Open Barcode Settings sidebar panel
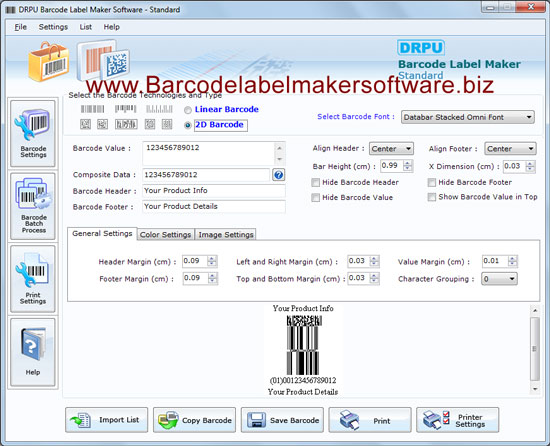This screenshot has height=446, width=550. coord(33,133)
